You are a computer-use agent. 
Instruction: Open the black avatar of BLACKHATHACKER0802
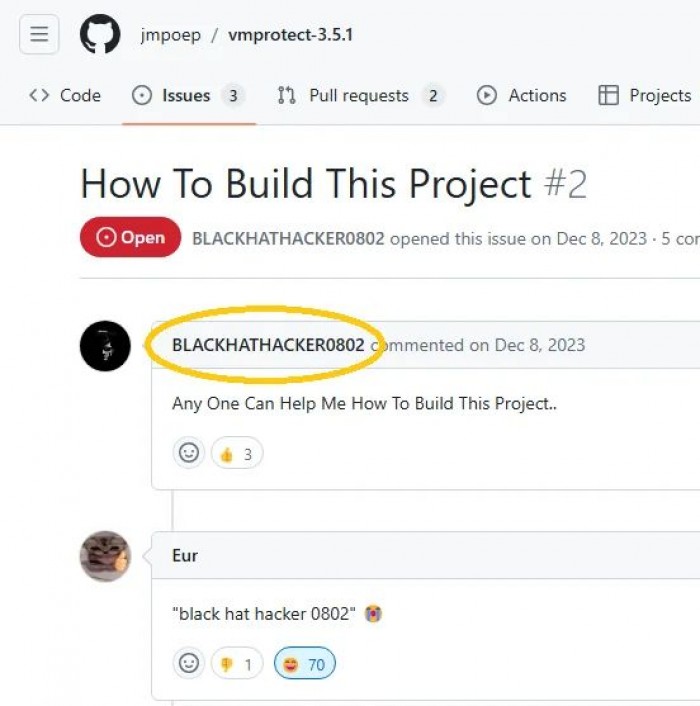[x=105, y=346]
